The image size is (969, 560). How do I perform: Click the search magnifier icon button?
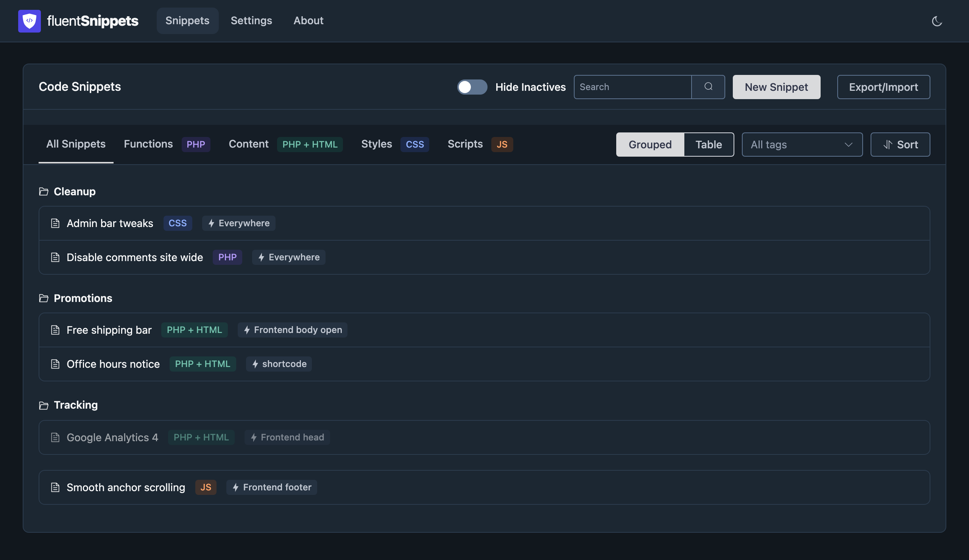[708, 87]
